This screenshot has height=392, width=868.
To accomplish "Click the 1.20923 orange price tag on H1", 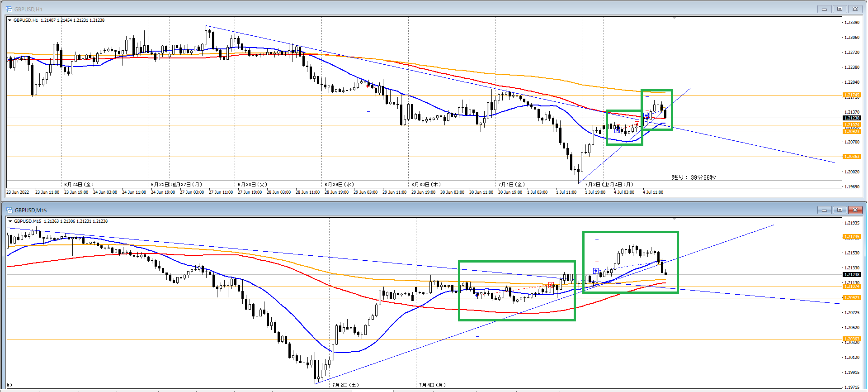I will 852,131.
